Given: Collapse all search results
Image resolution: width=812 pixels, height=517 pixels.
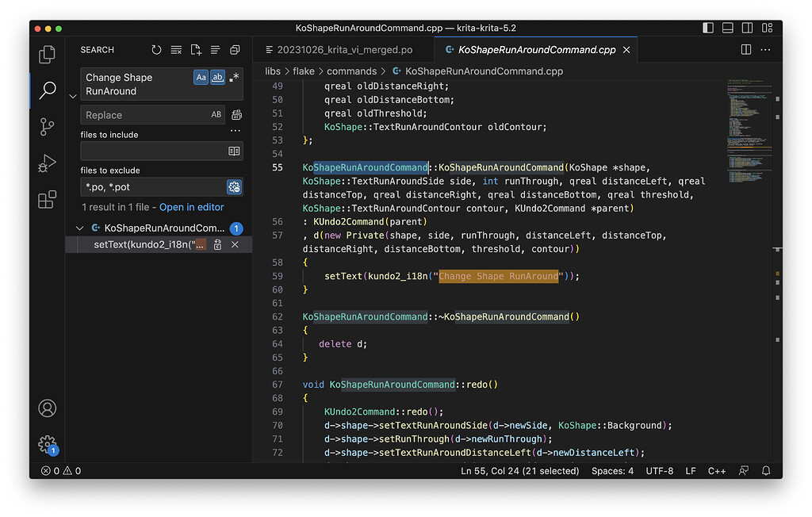Looking at the screenshot, I should pos(235,50).
